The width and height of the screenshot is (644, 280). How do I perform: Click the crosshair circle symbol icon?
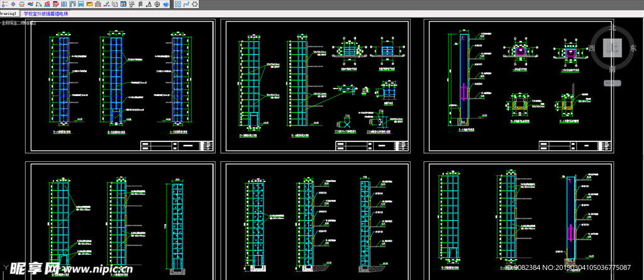157,4
